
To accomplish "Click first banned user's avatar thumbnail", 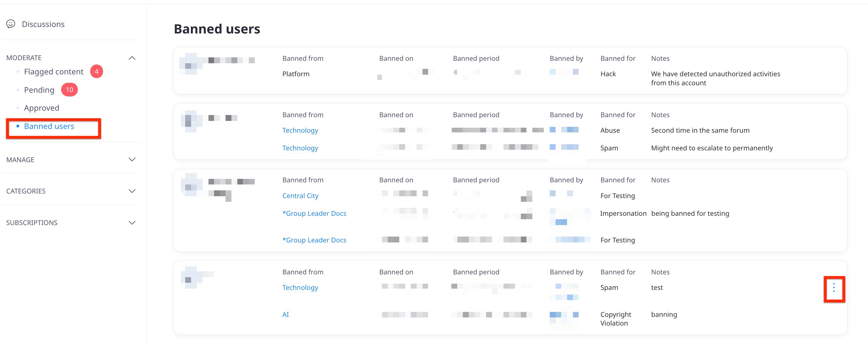I will pyautogui.click(x=191, y=64).
